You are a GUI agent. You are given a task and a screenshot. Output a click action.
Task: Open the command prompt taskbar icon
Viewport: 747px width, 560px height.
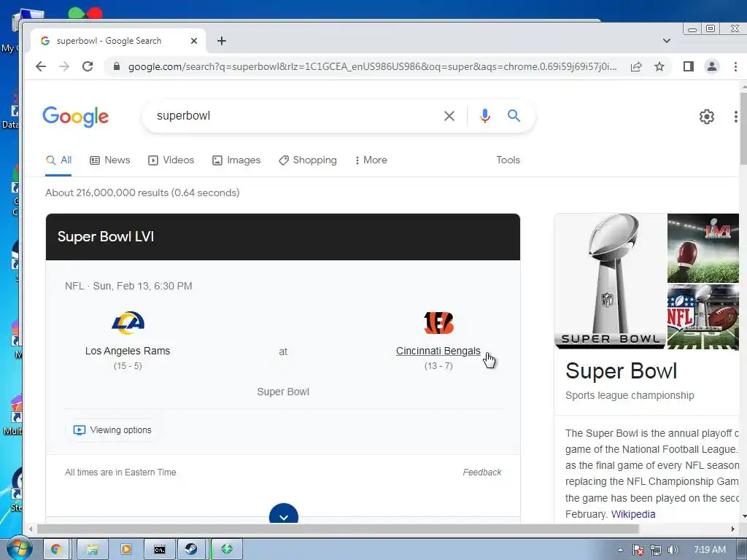(x=160, y=550)
